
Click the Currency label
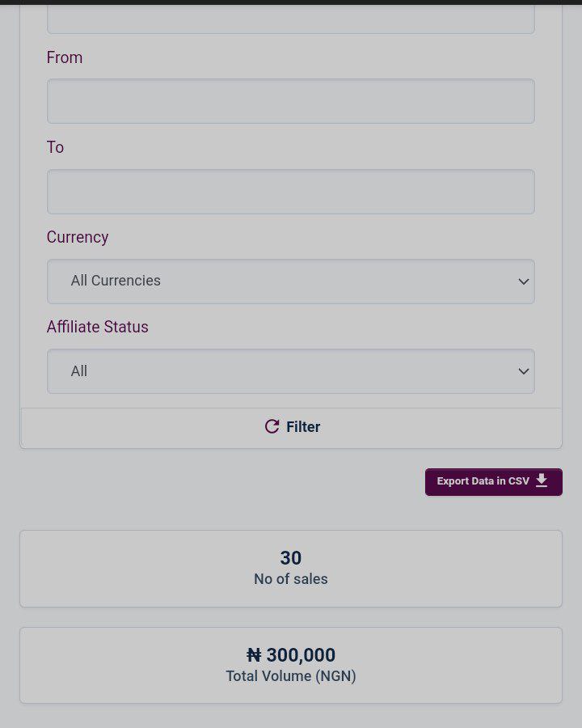tap(77, 237)
